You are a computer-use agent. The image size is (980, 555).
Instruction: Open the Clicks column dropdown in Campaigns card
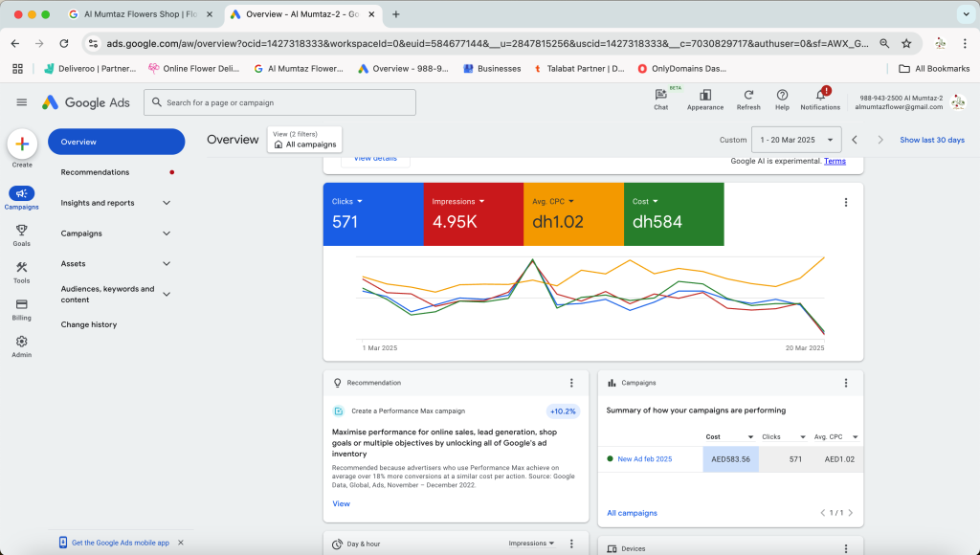click(x=784, y=437)
